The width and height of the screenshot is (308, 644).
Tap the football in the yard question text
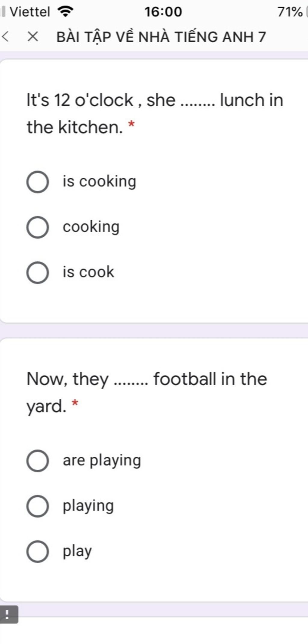click(147, 392)
